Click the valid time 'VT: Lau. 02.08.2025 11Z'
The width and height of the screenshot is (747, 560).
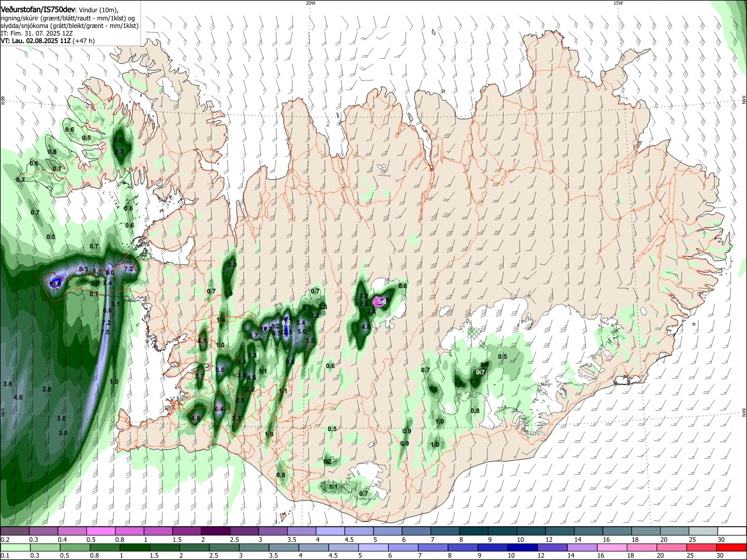click(x=35, y=41)
